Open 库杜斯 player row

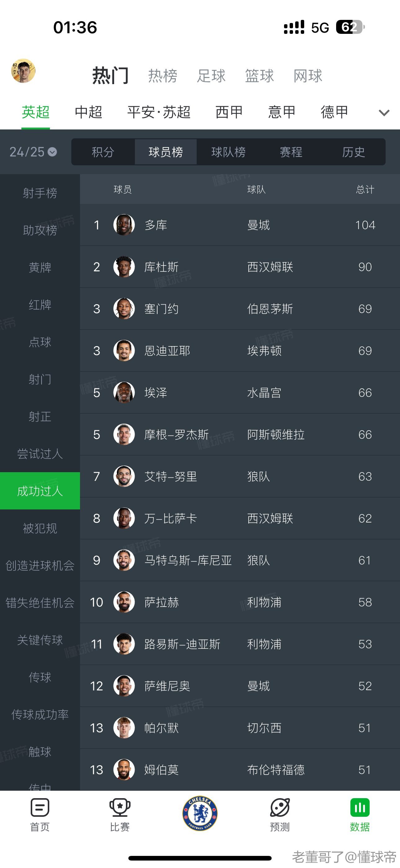click(x=161, y=267)
